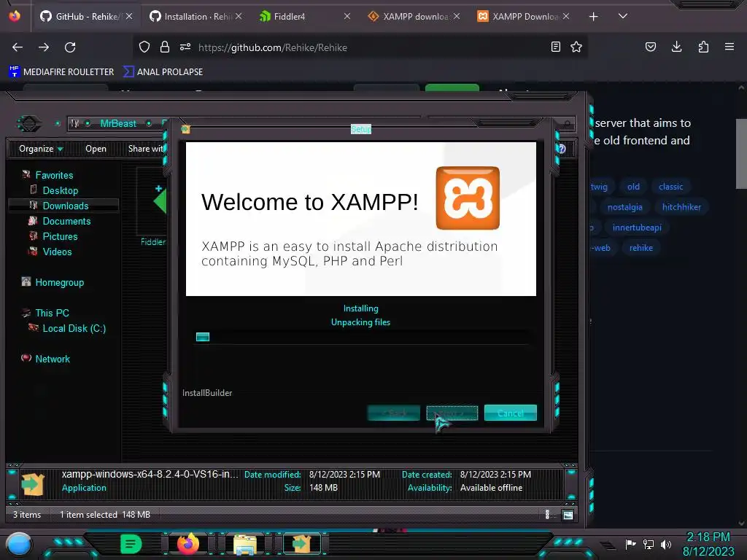Viewport: 747px width, 560px height.
Task: Open the rehike topic tag
Action: 640,248
